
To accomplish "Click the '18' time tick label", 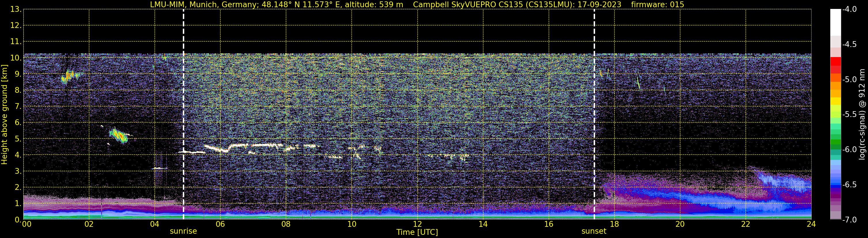I will [615, 224].
